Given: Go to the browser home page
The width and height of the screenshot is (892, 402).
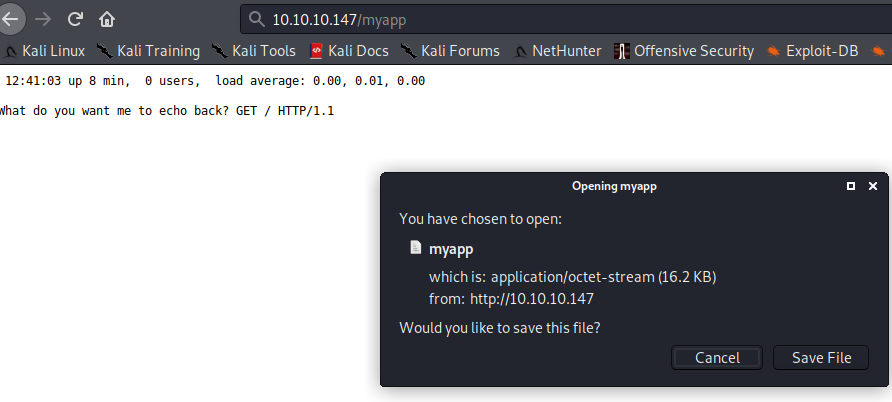Looking at the screenshot, I should click(107, 19).
